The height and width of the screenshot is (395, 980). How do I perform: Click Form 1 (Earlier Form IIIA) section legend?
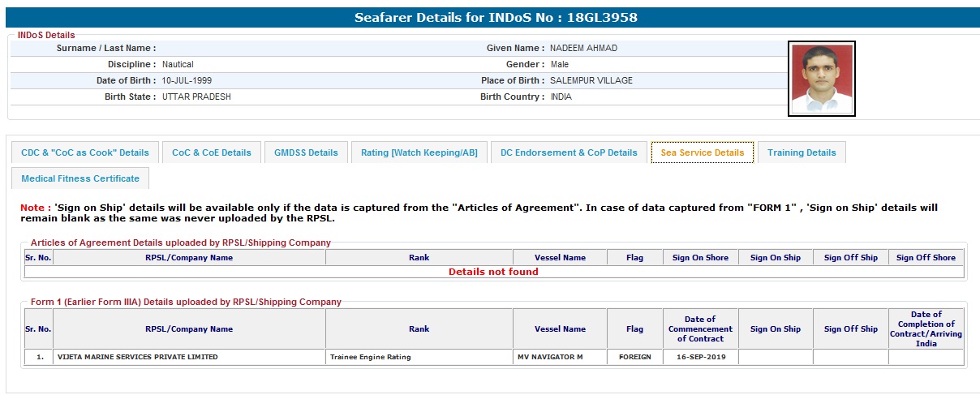[x=186, y=302]
